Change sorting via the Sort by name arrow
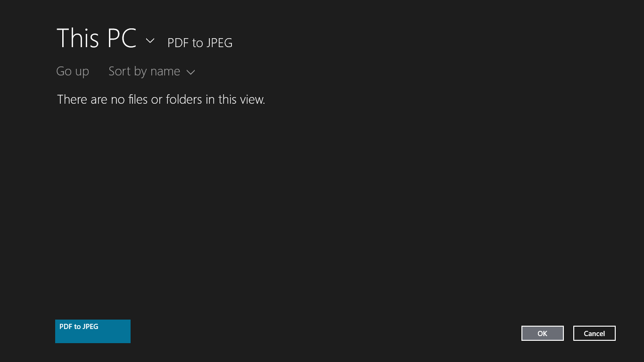Viewport: 644px width, 362px height. point(190,72)
